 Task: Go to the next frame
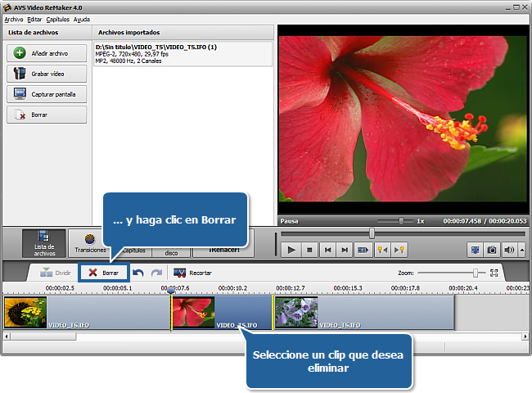coord(345,250)
